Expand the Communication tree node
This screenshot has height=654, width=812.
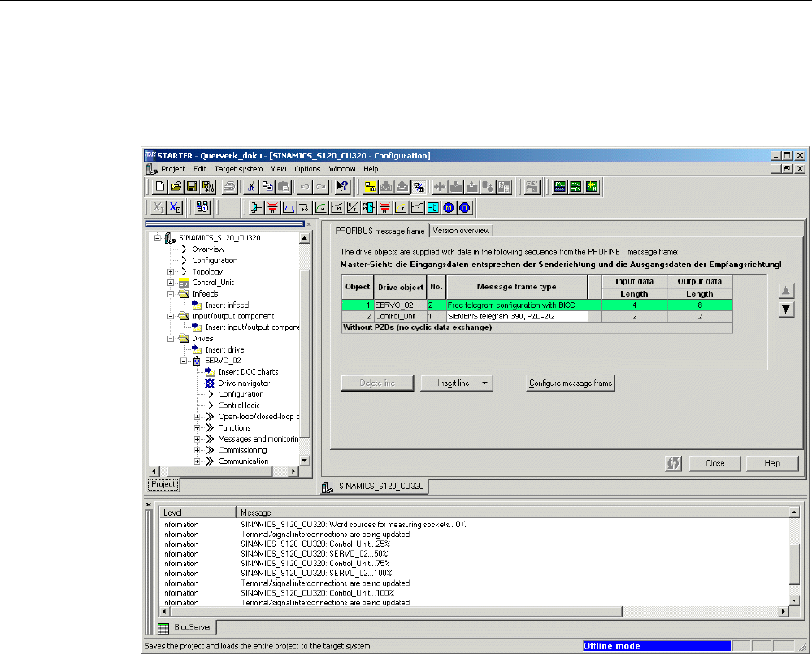[197, 461]
